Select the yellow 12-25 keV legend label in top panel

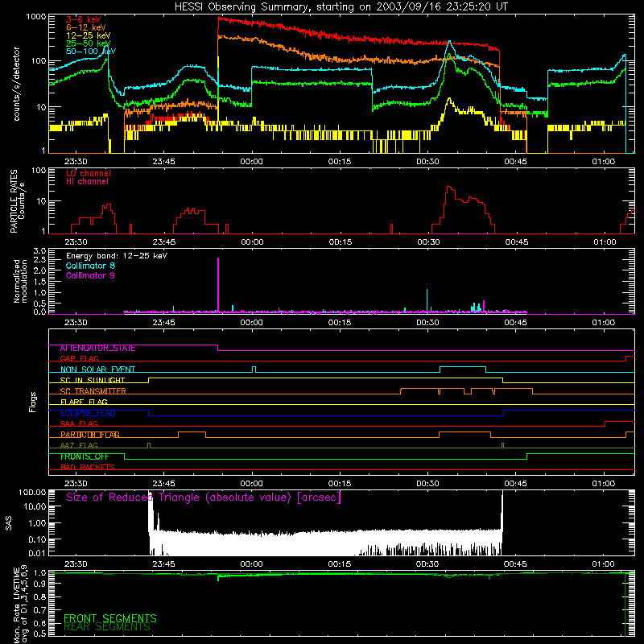(x=89, y=35)
